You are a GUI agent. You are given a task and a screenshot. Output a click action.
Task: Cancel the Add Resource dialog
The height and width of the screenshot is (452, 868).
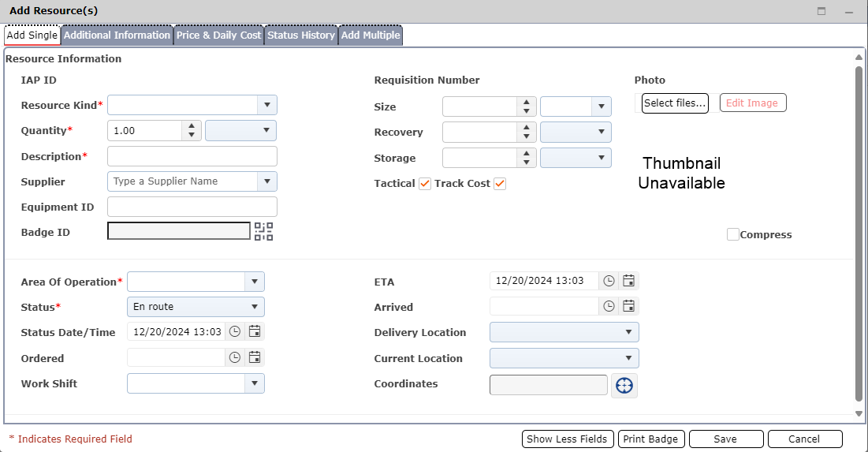click(x=805, y=439)
